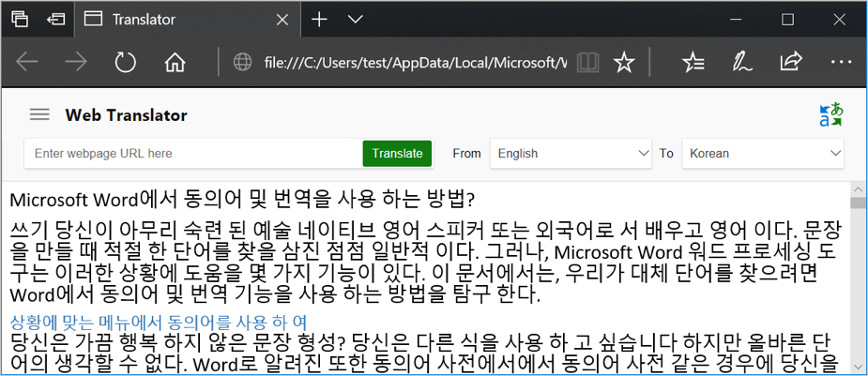Go back to previous page
This screenshot has height=376, width=868.
click(26, 63)
